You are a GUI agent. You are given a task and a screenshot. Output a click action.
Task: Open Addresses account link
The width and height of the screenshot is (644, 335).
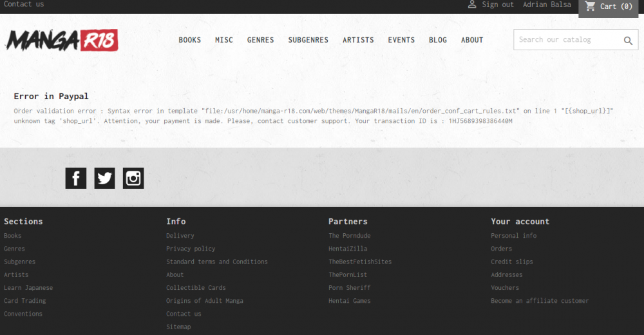click(507, 274)
